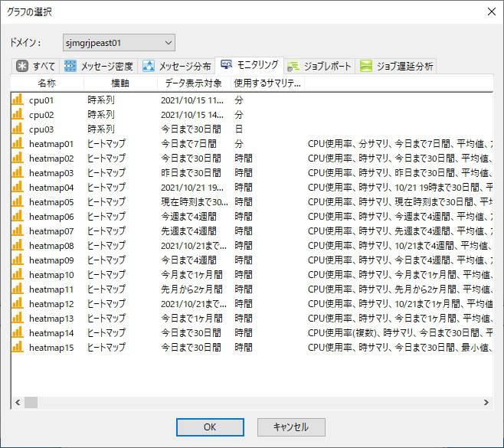504x448 pixels.
Task: Select the heatmap14 row name
Action: click(51, 333)
